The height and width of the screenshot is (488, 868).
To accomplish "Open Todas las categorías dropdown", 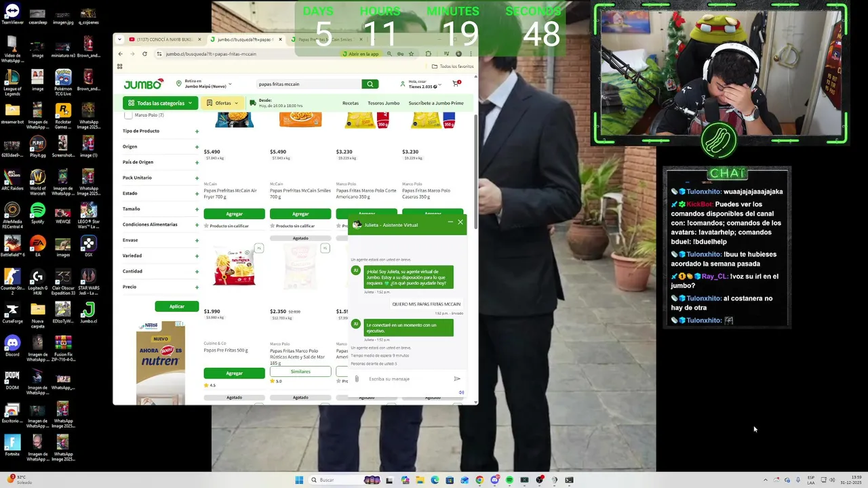I will click(x=160, y=103).
